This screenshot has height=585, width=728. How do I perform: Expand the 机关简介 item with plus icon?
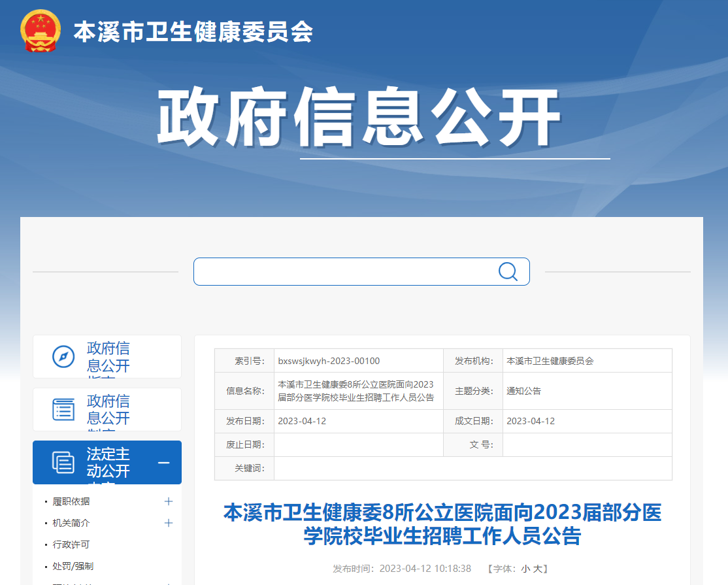pos(169,523)
